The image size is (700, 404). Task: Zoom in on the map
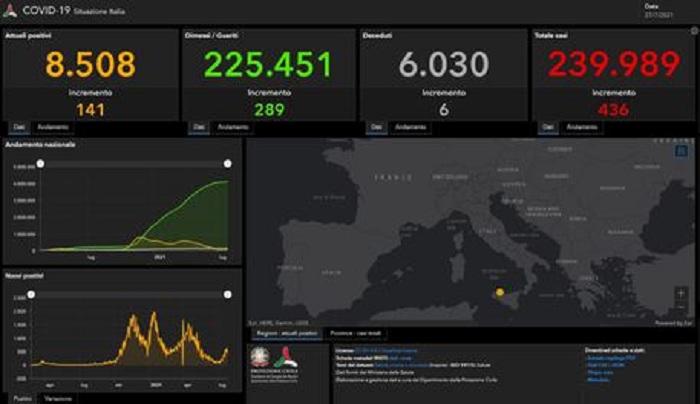point(682,293)
